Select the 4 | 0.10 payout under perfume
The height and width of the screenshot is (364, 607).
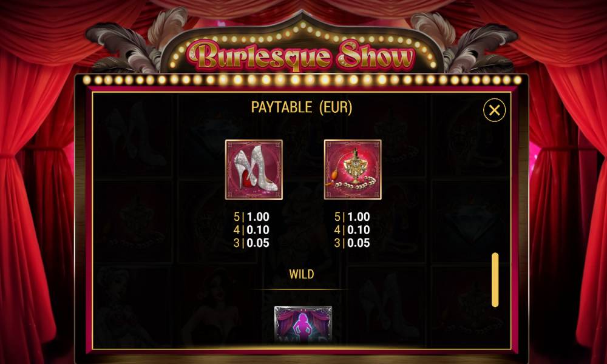pyautogui.click(x=352, y=230)
